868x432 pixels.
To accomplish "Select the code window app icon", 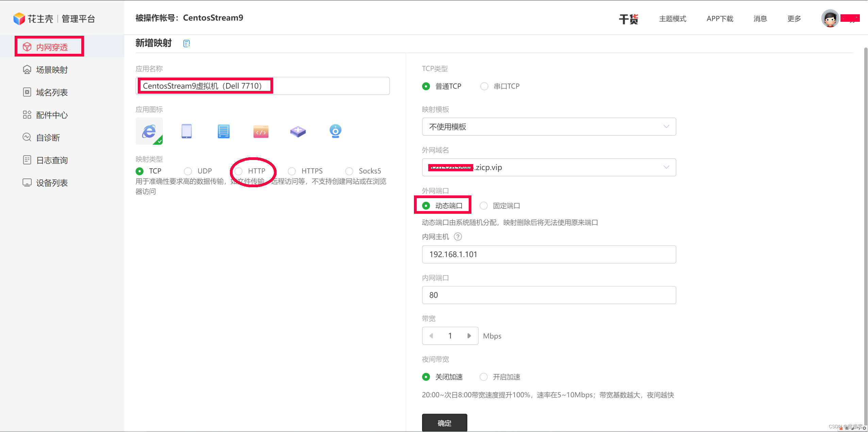I will tap(261, 131).
